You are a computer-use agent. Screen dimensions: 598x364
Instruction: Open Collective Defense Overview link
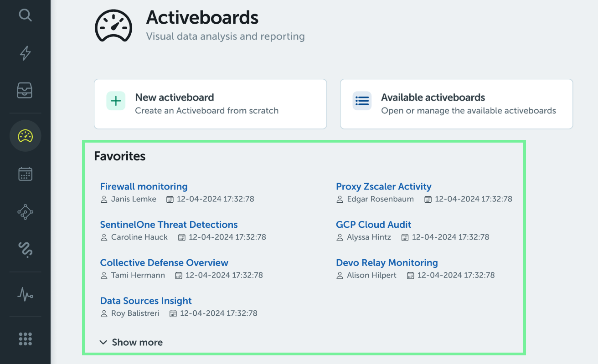pos(164,263)
